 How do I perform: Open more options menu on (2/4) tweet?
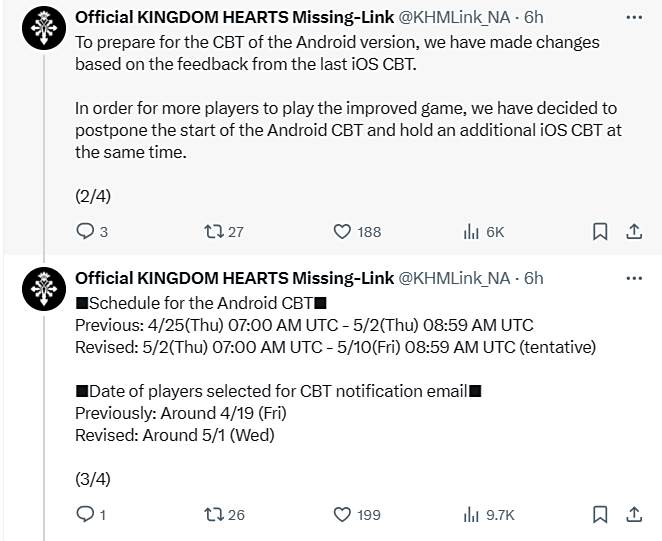[634, 17]
